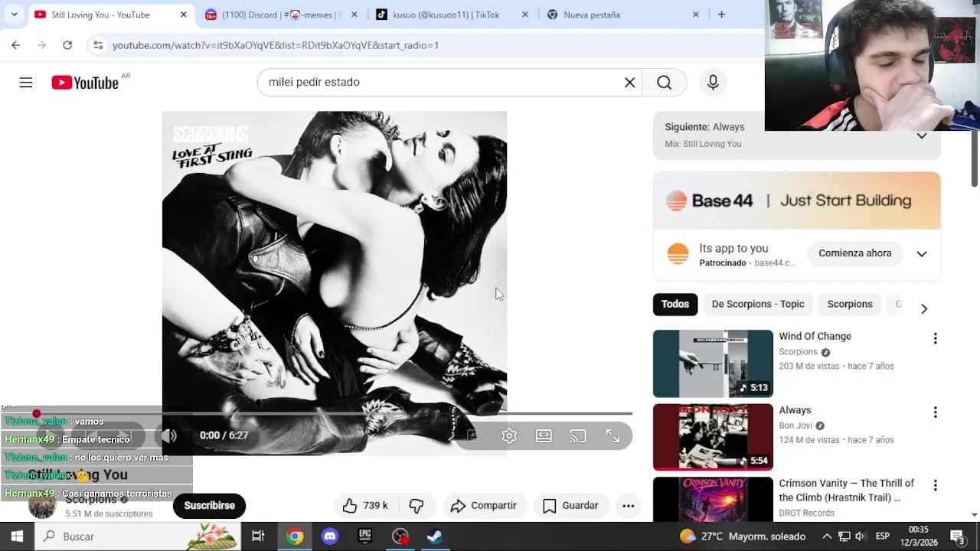The height and width of the screenshot is (551, 980).
Task: Open the Scorpions channel avatar
Action: tap(42, 506)
